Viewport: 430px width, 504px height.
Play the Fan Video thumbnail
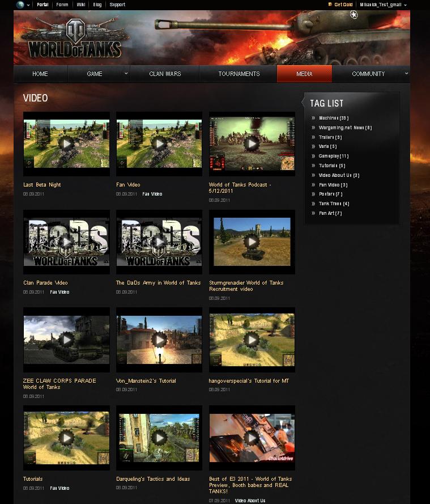coord(159,143)
